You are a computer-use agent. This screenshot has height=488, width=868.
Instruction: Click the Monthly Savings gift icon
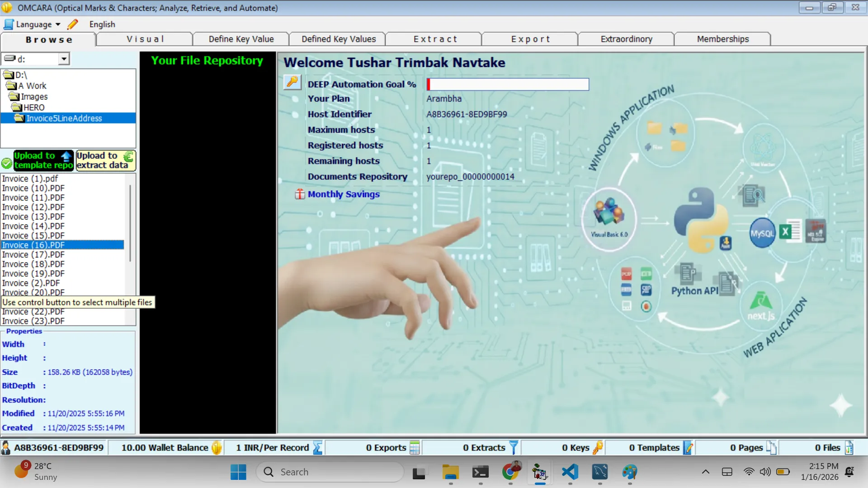[x=300, y=194]
